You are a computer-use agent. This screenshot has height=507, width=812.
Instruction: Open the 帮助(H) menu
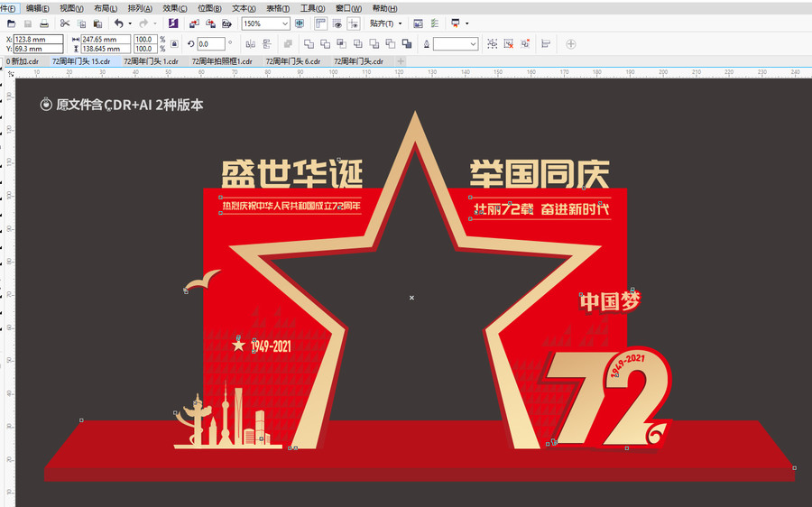tap(384, 8)
